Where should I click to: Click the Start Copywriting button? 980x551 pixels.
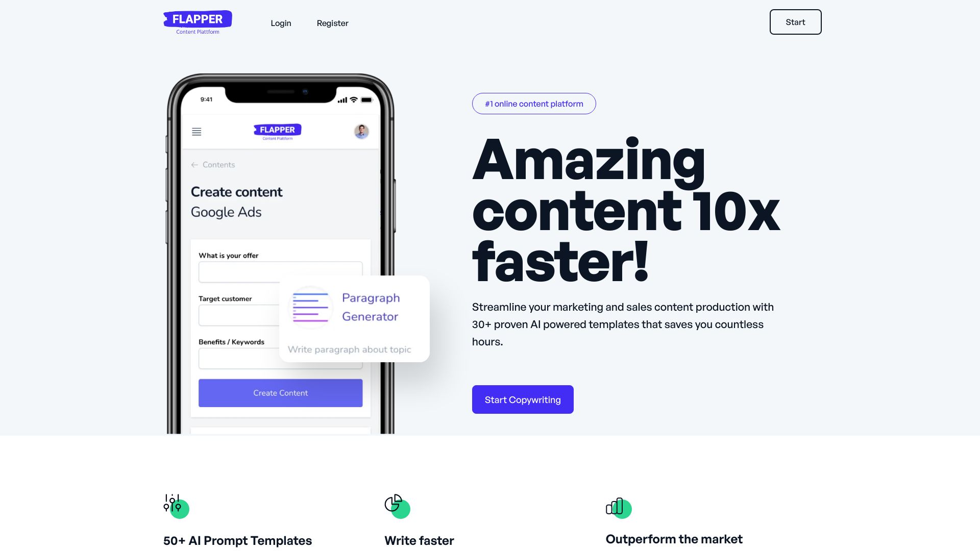pyautogui.click(x=522, y=399)
